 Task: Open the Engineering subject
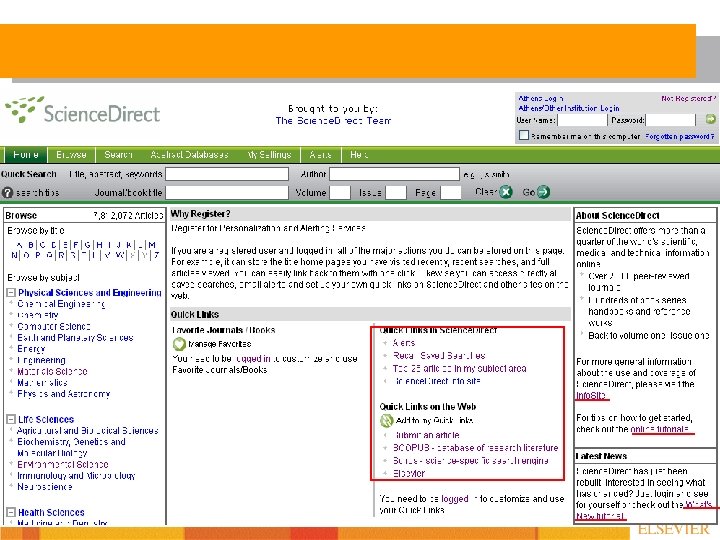[x=41, y=360]
